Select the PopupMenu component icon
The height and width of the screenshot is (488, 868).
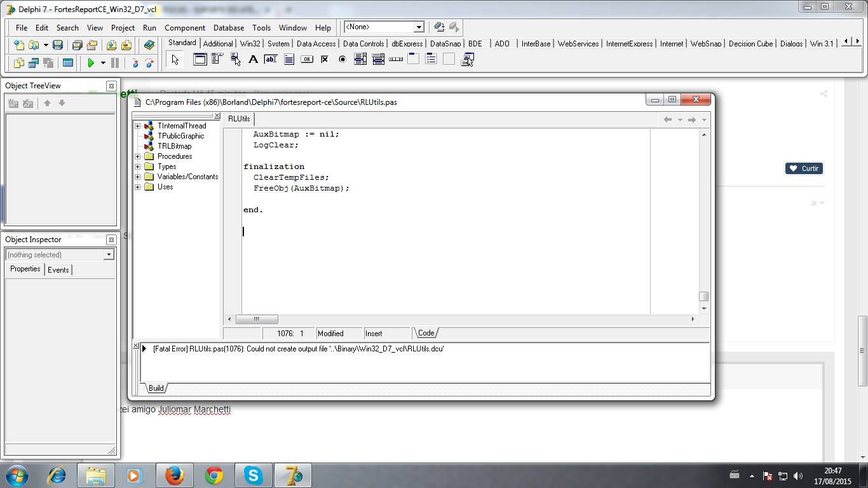[236, 59]
